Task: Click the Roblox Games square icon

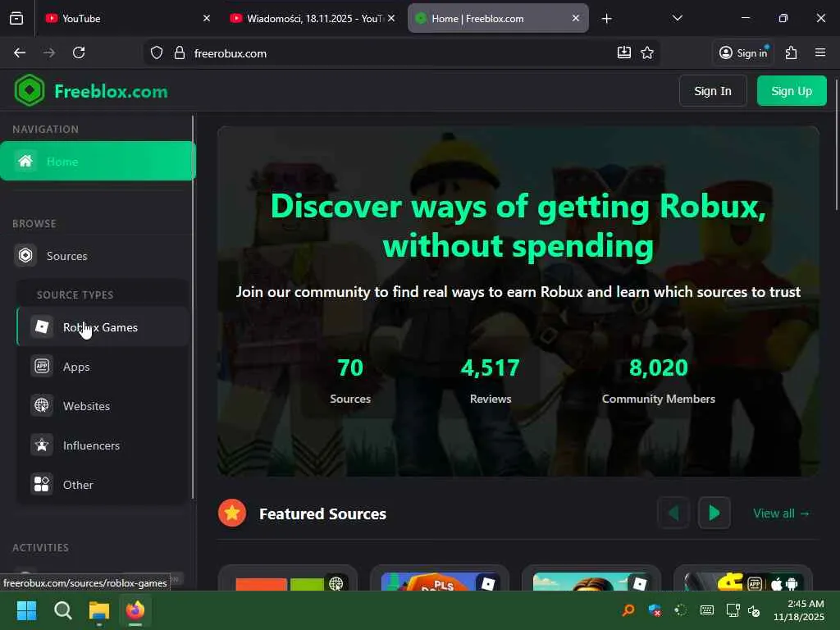Action: click(42, 326)
